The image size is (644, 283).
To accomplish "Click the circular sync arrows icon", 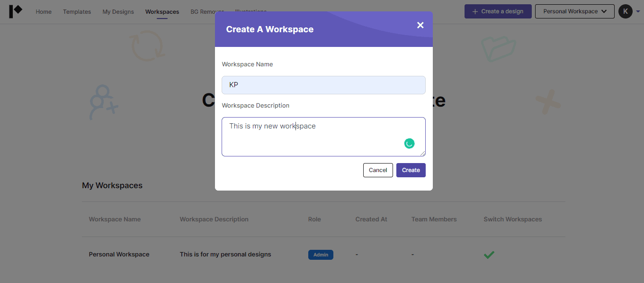I will (148, 46).
